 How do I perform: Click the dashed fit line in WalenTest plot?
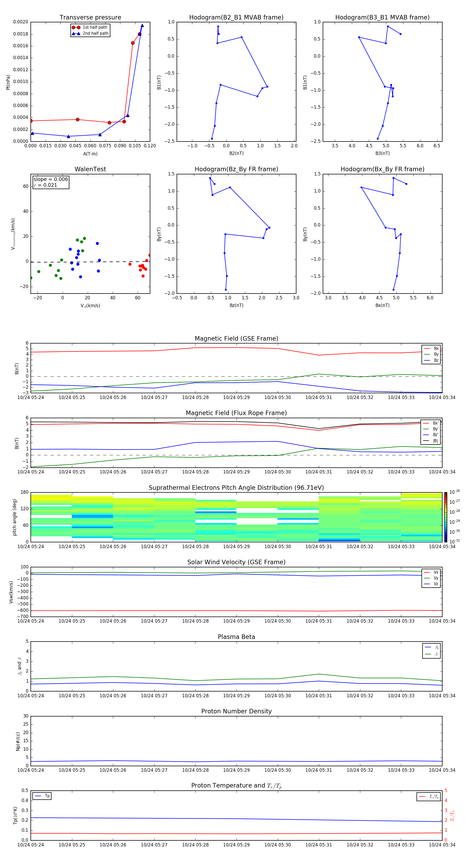[90, 262]
